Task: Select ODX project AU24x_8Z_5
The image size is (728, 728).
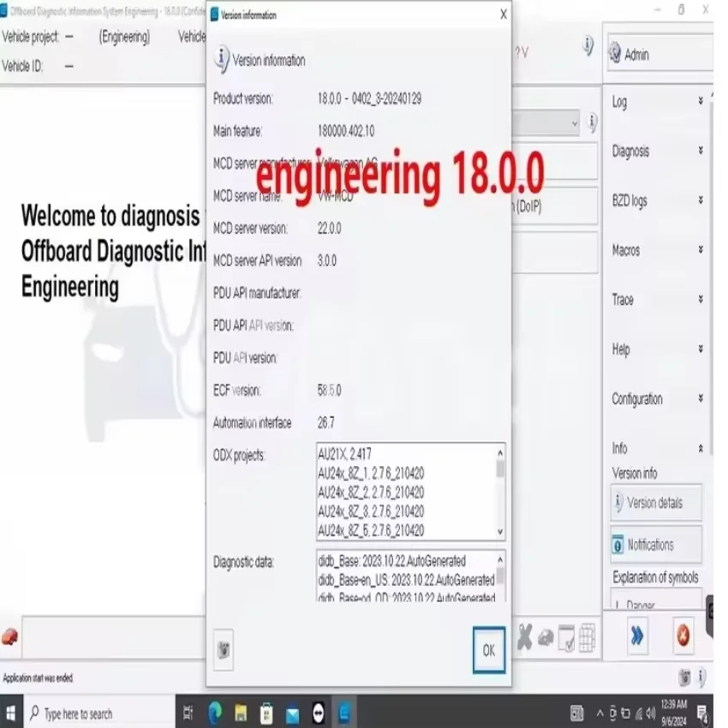Action: (x=371, y=530)
